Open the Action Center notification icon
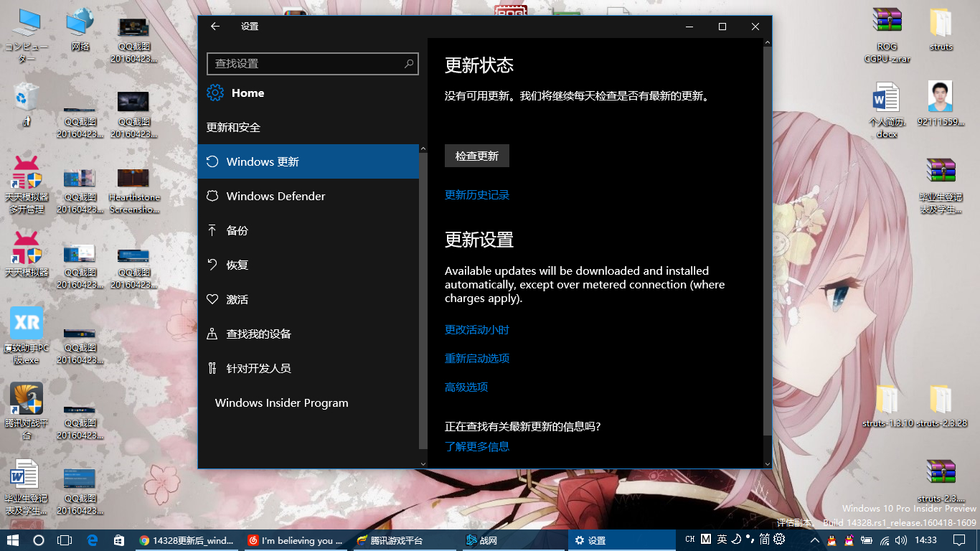 coord(959,540)
